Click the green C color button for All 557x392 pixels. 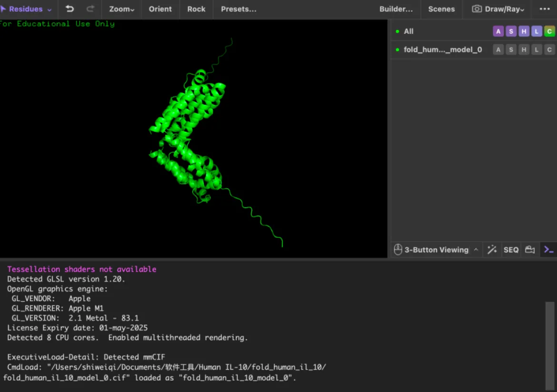[x=549, y=31]
